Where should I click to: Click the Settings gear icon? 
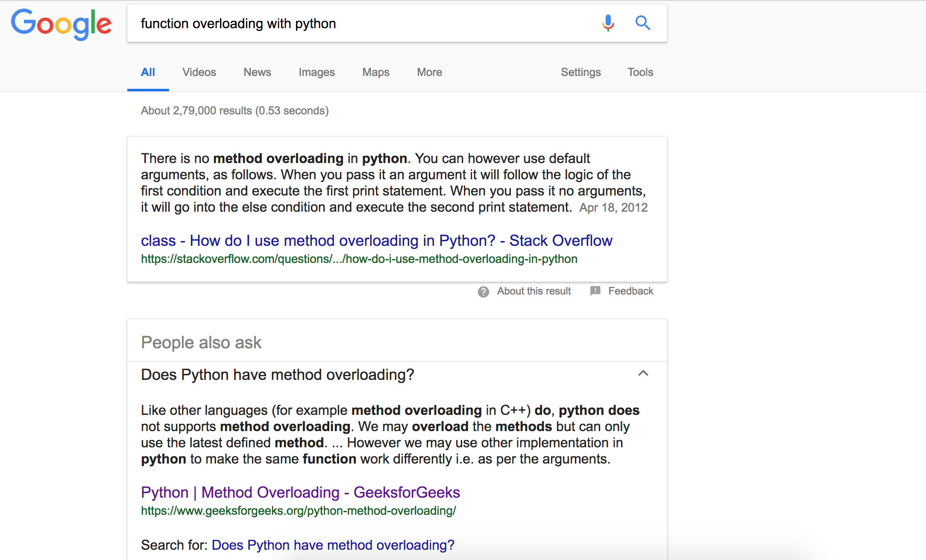580,72
